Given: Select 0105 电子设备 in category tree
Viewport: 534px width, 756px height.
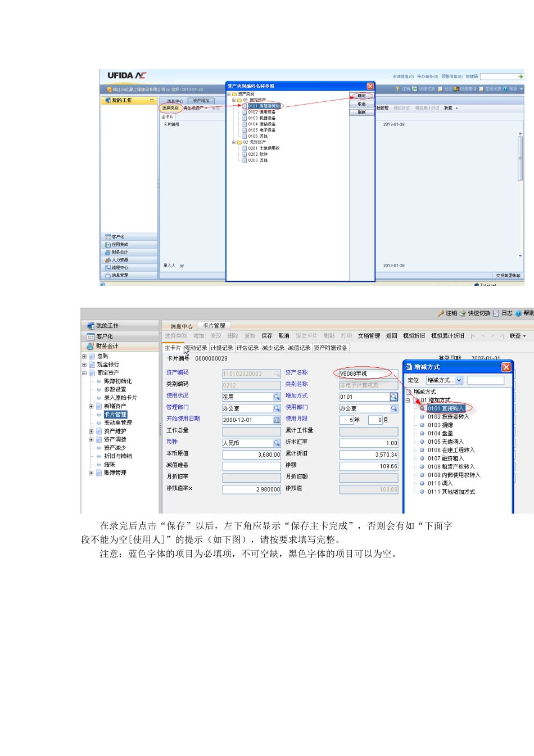Looking at the screenshot, I should (x=262, y=130).
